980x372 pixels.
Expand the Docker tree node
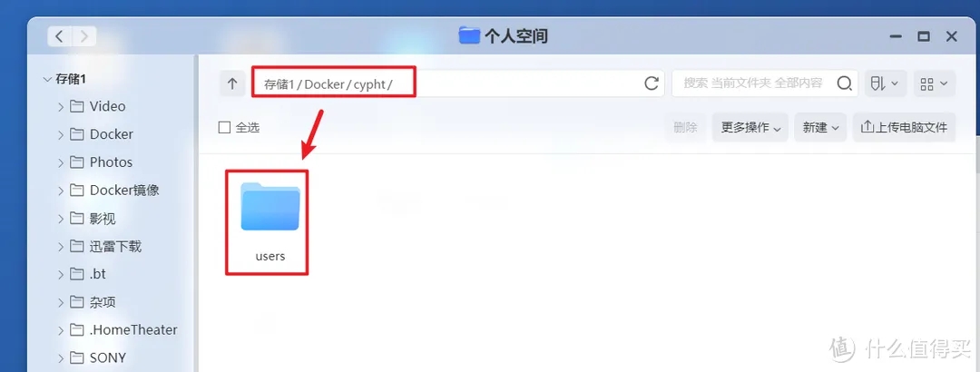tap(61, 134)
